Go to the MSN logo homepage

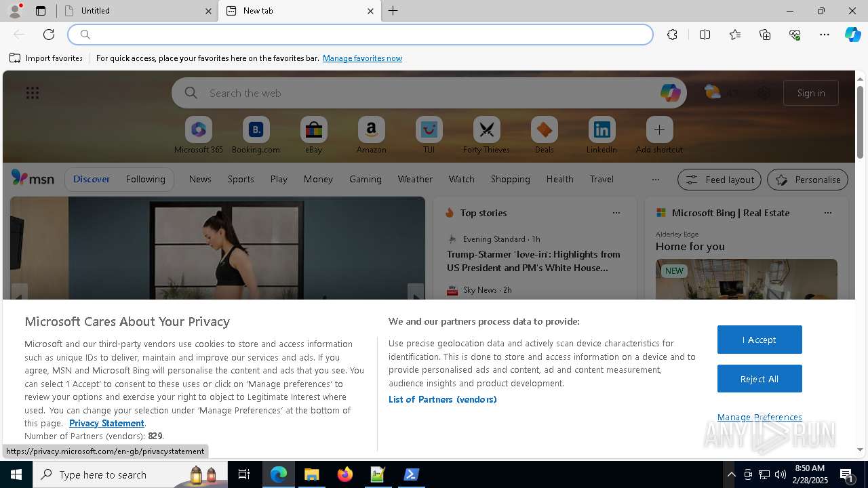(33, 178)
